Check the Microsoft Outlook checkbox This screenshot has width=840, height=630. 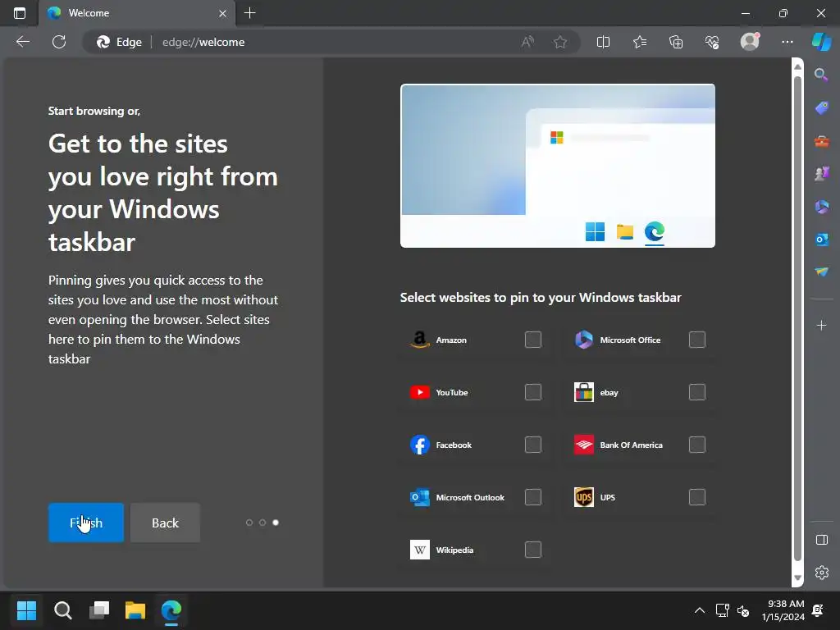point(533,497)
